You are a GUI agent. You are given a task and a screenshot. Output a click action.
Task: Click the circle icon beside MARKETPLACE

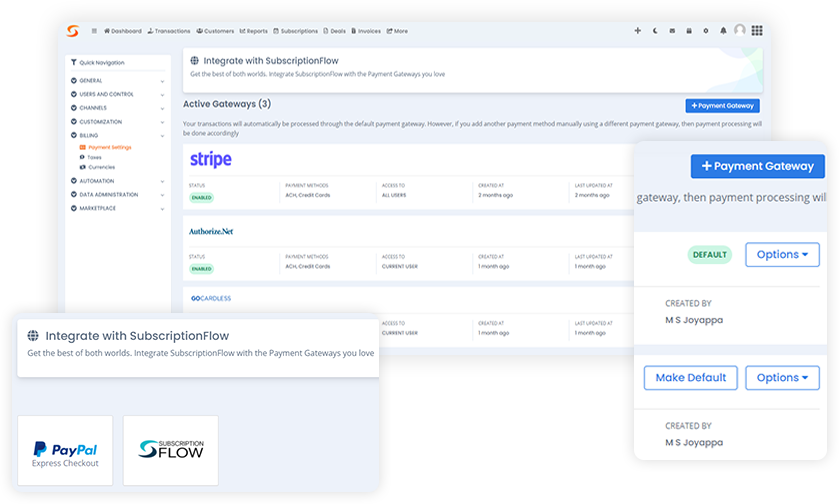pos(74,208)
